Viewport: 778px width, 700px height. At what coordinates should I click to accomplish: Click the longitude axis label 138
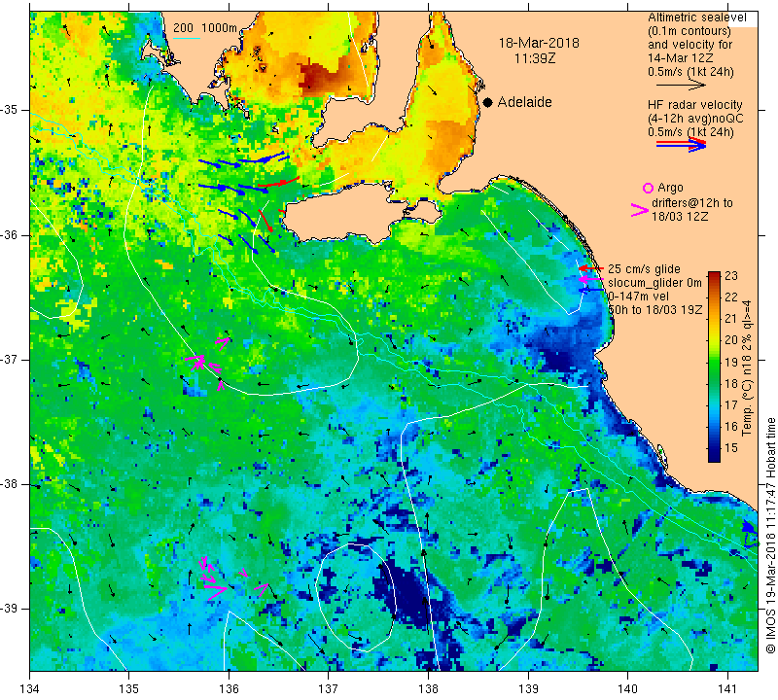(428, 689)
